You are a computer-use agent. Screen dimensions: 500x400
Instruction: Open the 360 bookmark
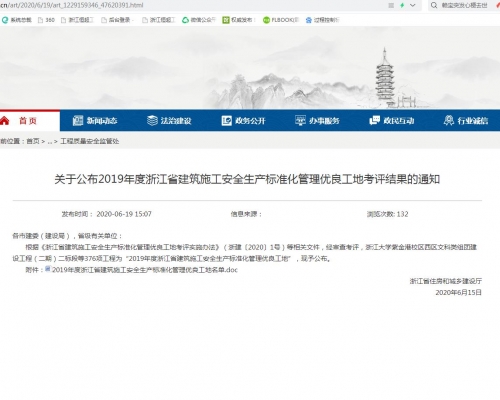46,20
